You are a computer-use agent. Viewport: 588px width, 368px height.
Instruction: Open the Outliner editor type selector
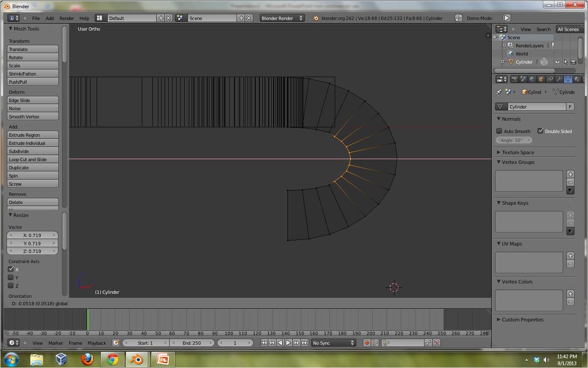[x=502, y=29]
